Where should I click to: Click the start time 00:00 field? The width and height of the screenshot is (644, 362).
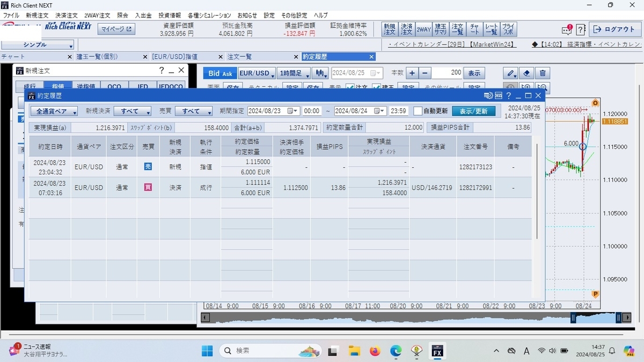312,111
